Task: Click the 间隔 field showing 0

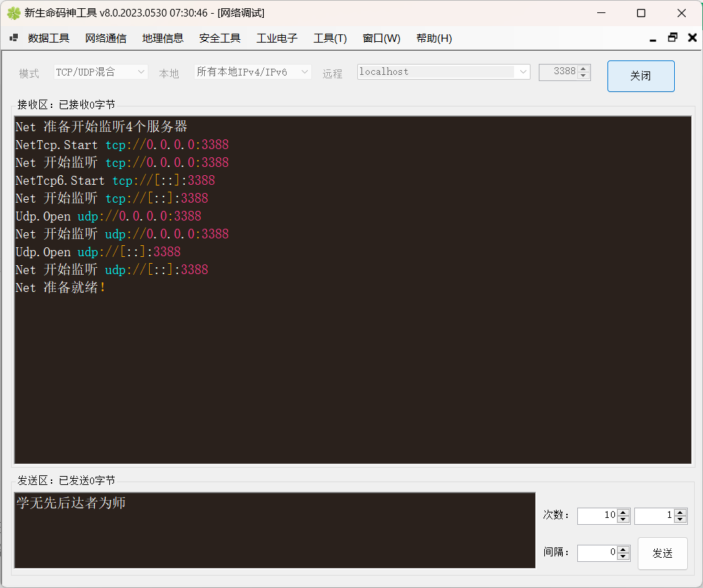Action: point(598,553)
